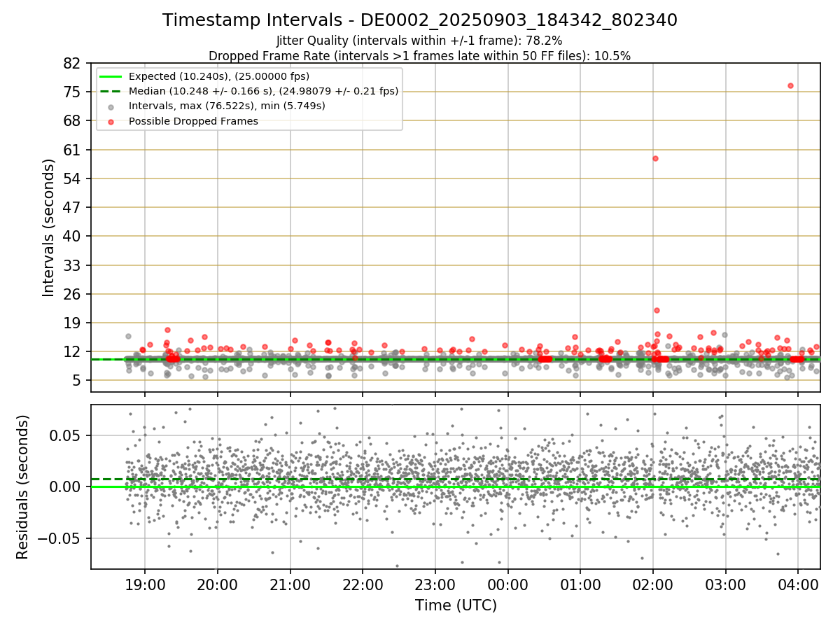Click the "26" y-axis tick label
The height and width of the screenshot is (630, 840).
tap(73, 294)
